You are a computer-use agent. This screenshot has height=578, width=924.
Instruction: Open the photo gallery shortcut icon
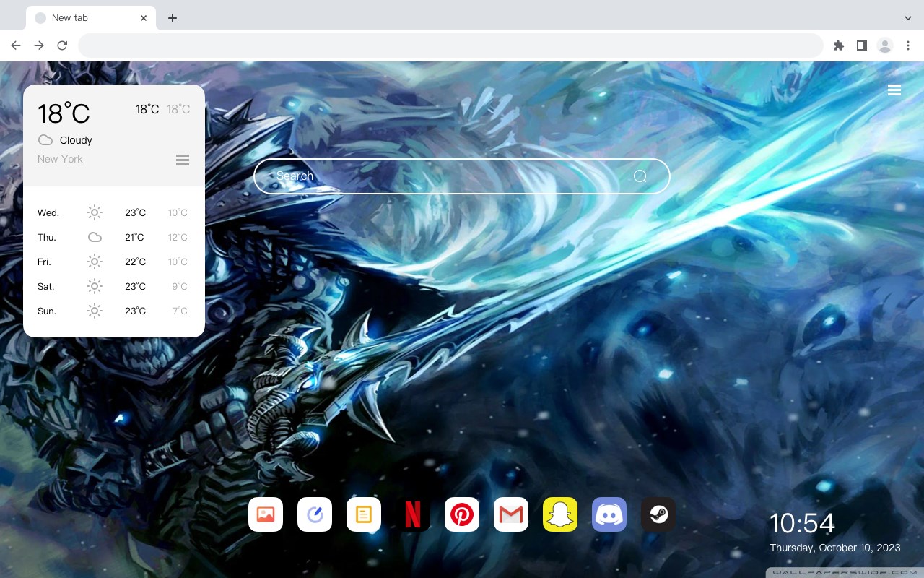pyautogui.click(x=266, y=514)
